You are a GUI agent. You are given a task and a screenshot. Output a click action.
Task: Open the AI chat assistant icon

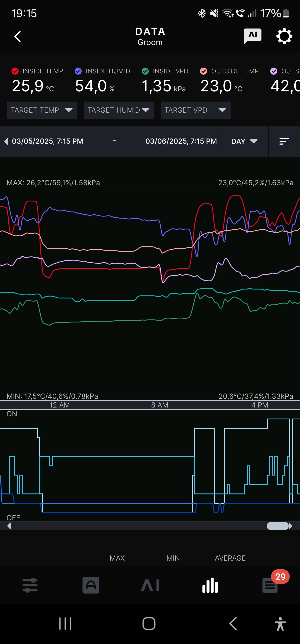click(x=252, y=36)
